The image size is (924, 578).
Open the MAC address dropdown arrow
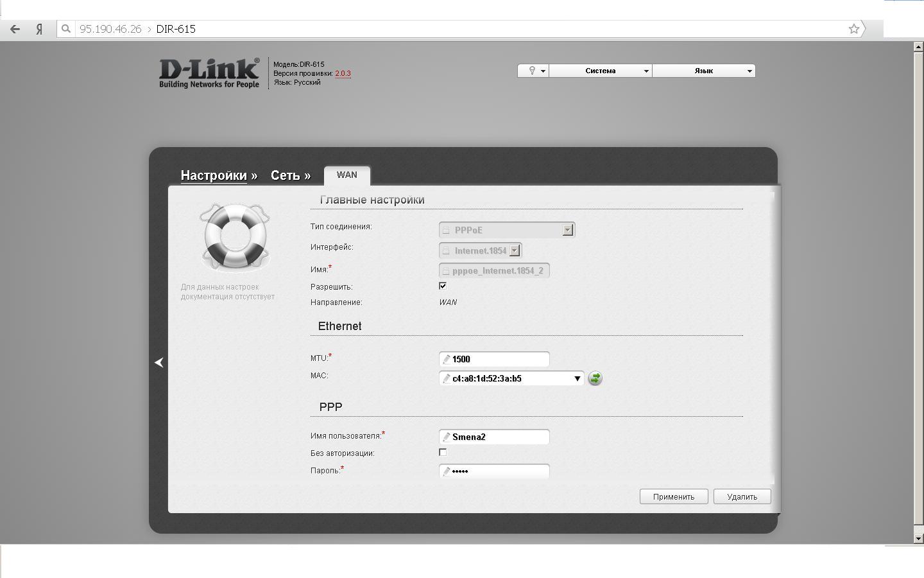click(577, 378)
